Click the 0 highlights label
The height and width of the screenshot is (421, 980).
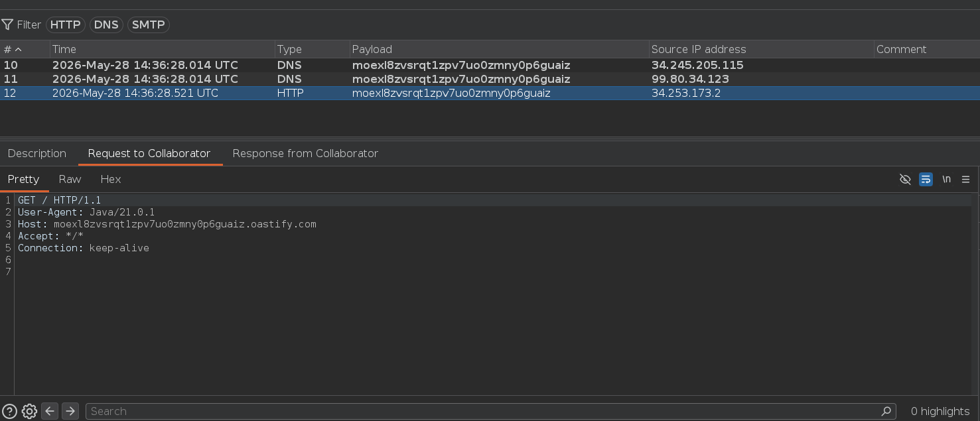tap(940, 411)
